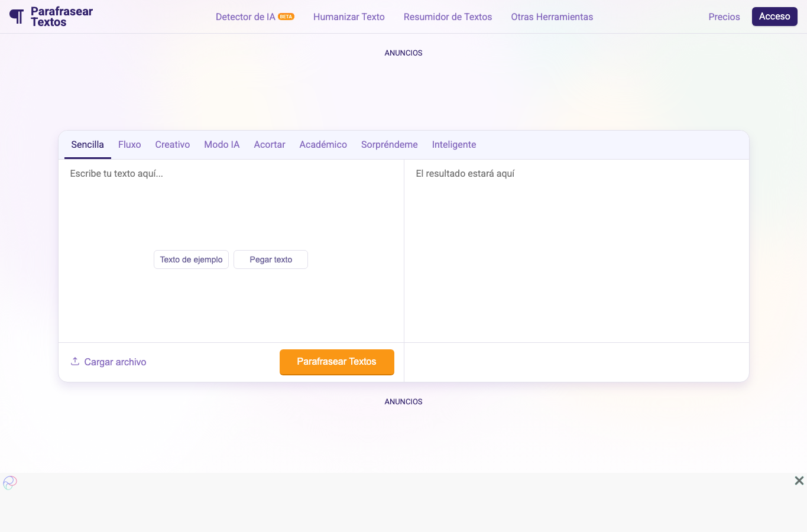The height and width of the screenshot is (532, 807).
Task: Select the Acortar tab
Action: pyautogui.click(x=270, y=145)
